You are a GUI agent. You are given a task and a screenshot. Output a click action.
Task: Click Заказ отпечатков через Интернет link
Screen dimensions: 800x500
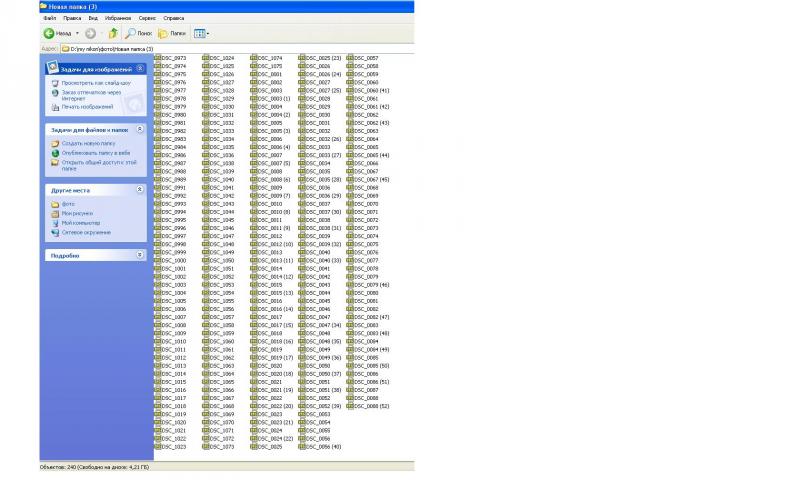click(x=91, y=95)
